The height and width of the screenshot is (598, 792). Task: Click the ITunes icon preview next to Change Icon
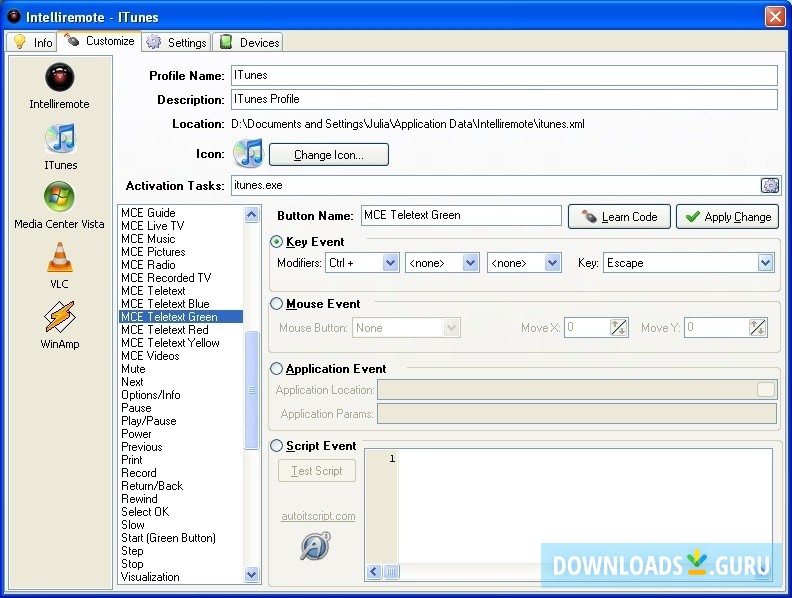(x=248, y=153)
